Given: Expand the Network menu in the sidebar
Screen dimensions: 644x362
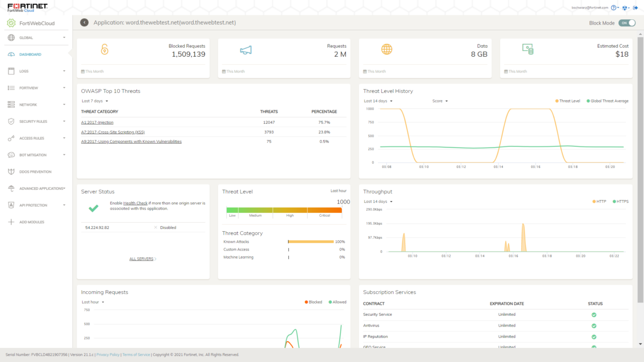Looking at the screenshot, I should 11,105.
